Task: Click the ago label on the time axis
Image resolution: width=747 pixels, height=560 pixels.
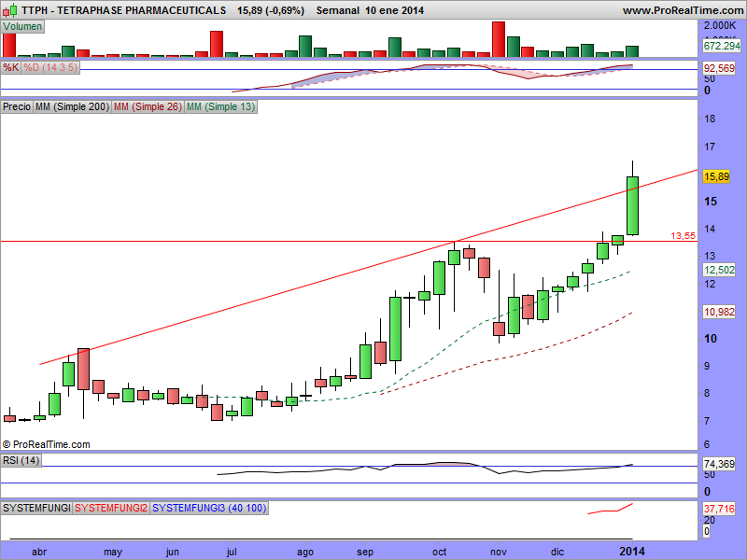Action: coord(305,553)
